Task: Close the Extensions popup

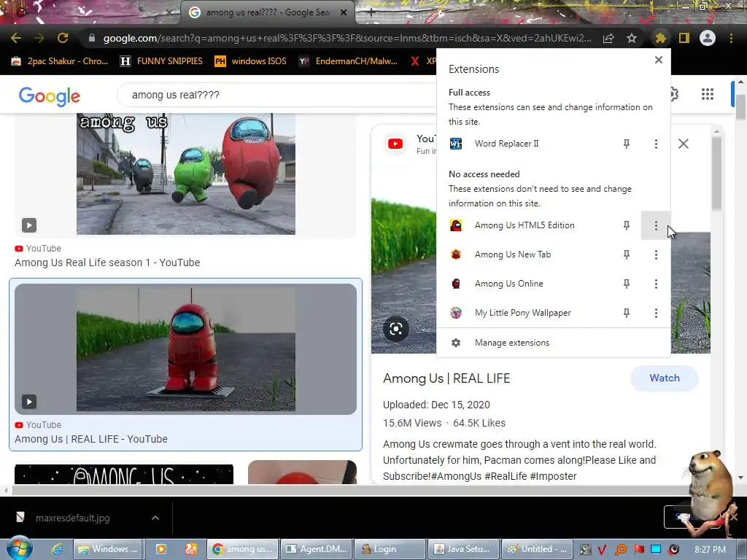Action: click(659, 60)
